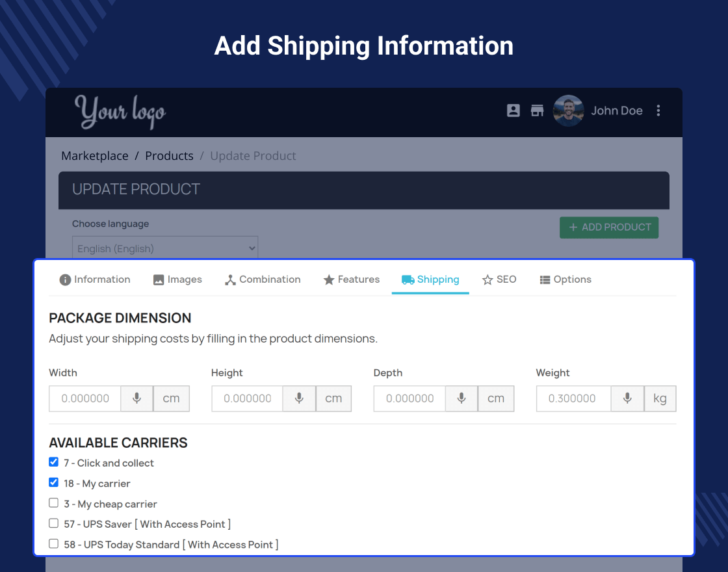Click '7 - Click and collect' label

click(109, 463)
